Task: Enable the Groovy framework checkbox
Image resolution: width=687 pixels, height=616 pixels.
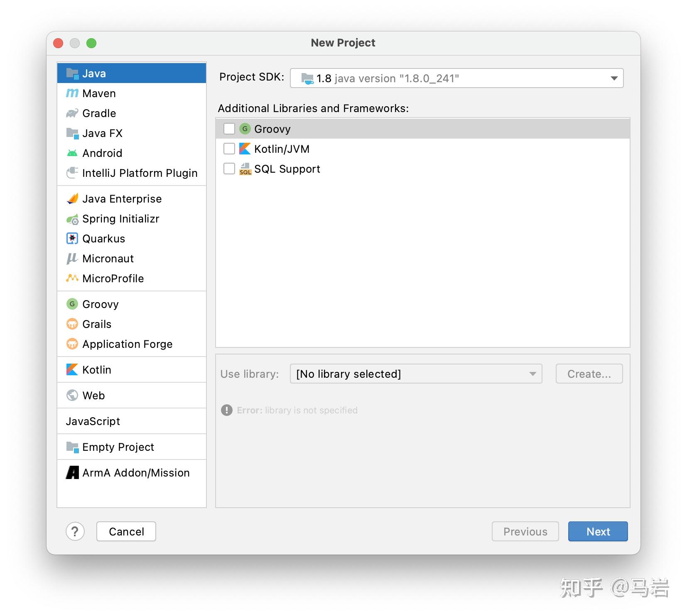Action: point(229,129)
